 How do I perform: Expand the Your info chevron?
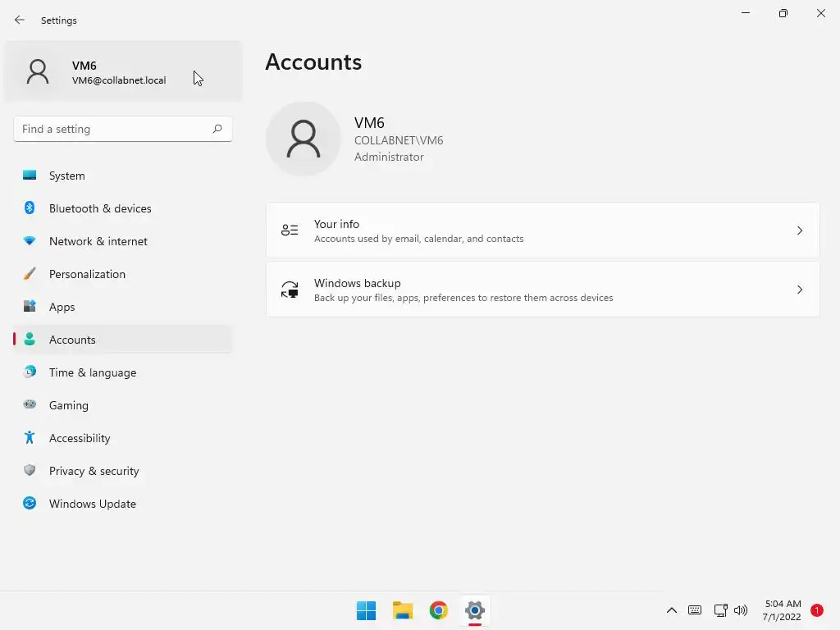[x=799, y=231]
